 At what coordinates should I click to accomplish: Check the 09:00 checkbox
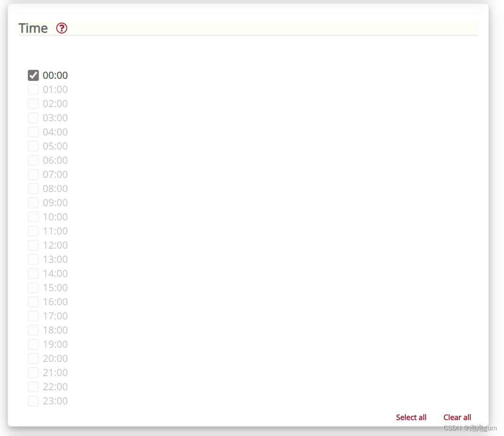pyautogui.click(x=33, y=203)
